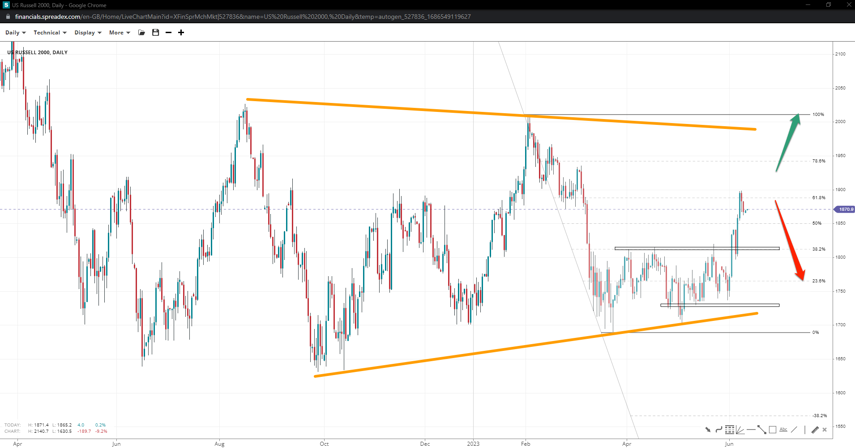Choose the fan lines drawing tool
Image resolution: width=855 pixels, height=448 pixels.
click(740, 430)
